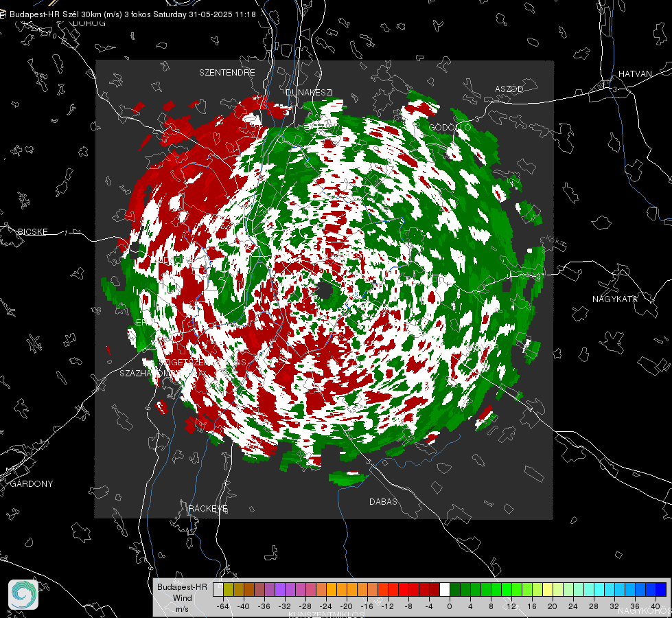Click the SZENTENDRE city label

pos(227,73)
